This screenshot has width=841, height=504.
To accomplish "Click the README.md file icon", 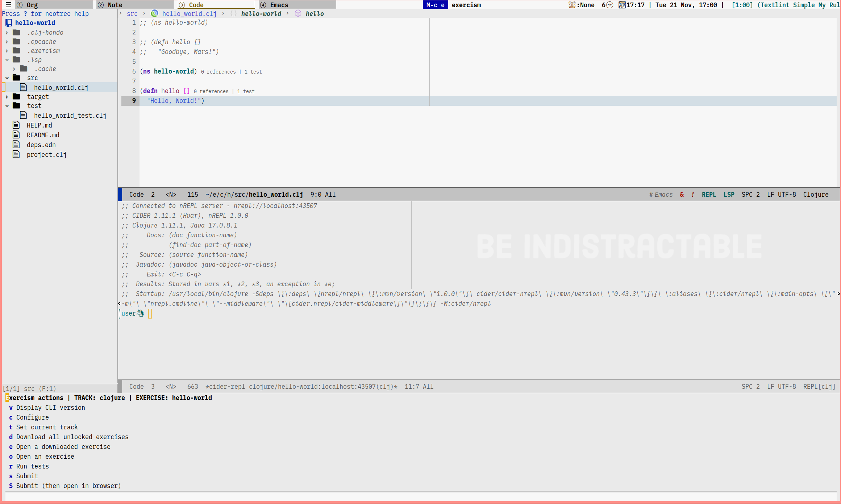I will point(16,135).
